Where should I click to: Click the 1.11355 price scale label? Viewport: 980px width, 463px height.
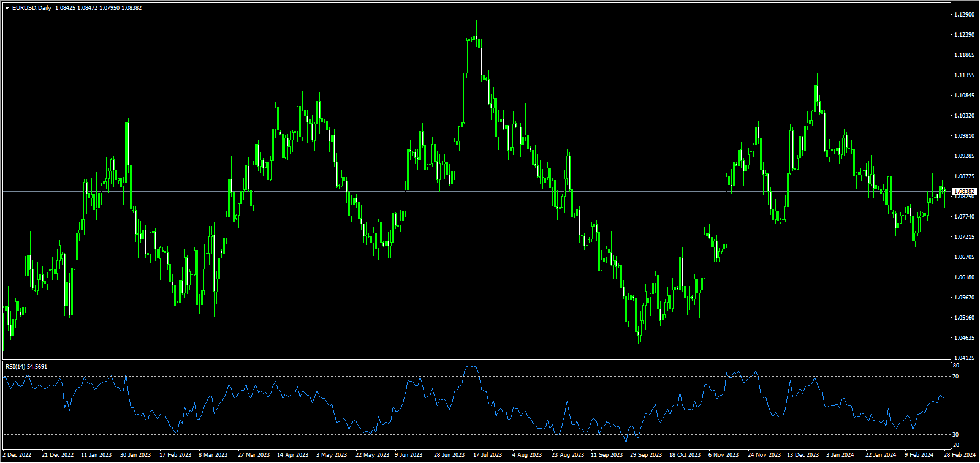pos(964,75)
